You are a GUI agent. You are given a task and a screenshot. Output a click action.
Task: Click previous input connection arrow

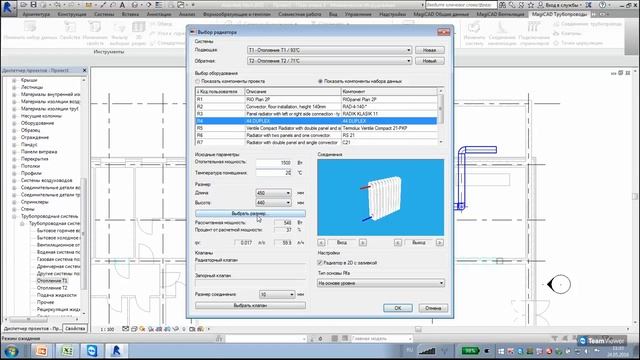tap(321, 242)
